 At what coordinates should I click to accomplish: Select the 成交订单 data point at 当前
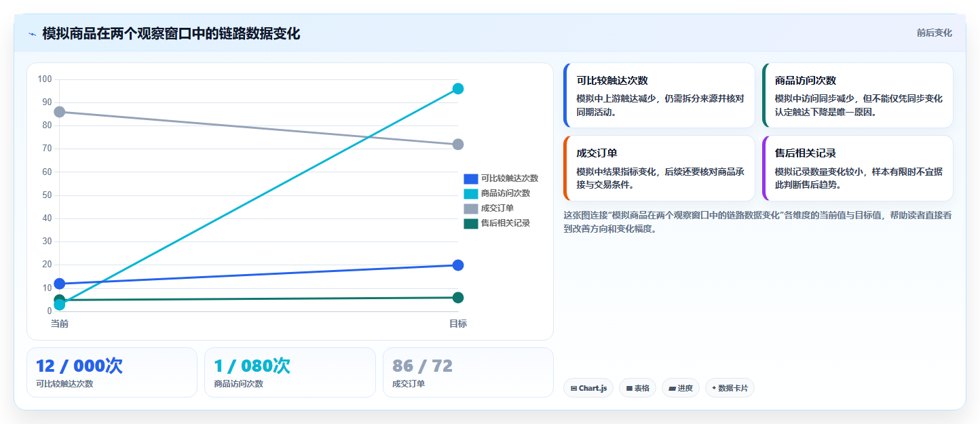[60, 112]
